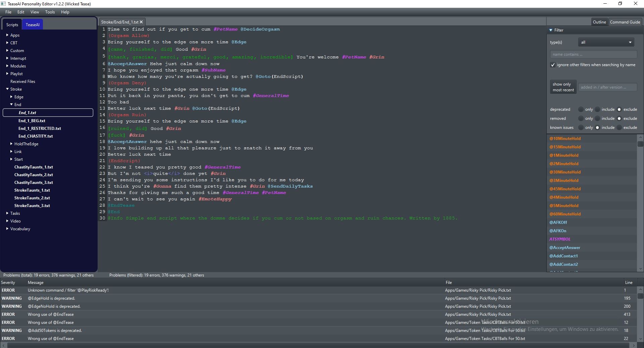
Task: Open End_CHASTITY.txt script
Action: click(36, 136)
